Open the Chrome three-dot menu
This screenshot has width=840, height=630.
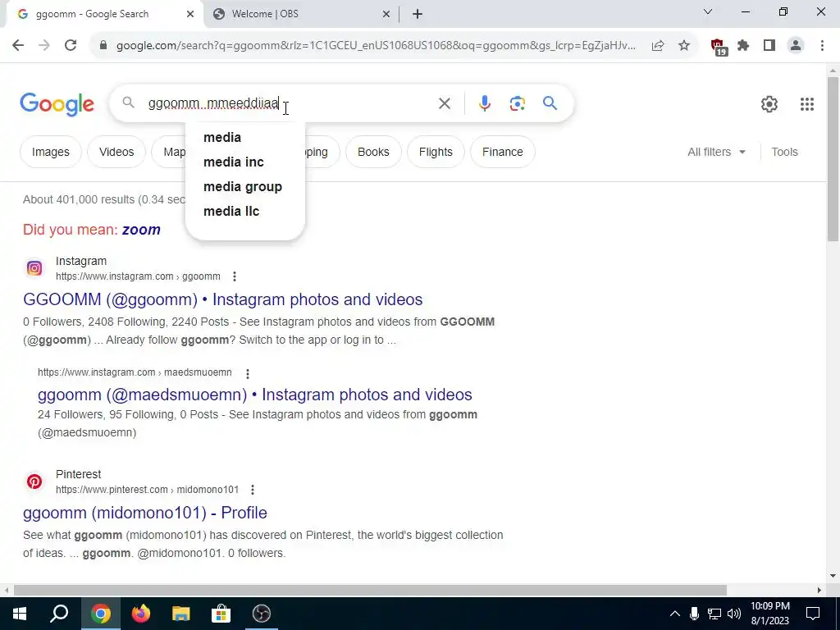click(822, 46)
